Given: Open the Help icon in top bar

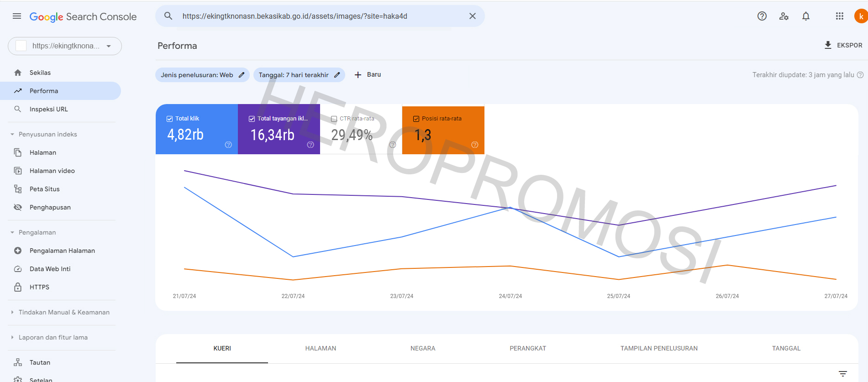Looking at the screenshot, I should (x=762, y=16).
